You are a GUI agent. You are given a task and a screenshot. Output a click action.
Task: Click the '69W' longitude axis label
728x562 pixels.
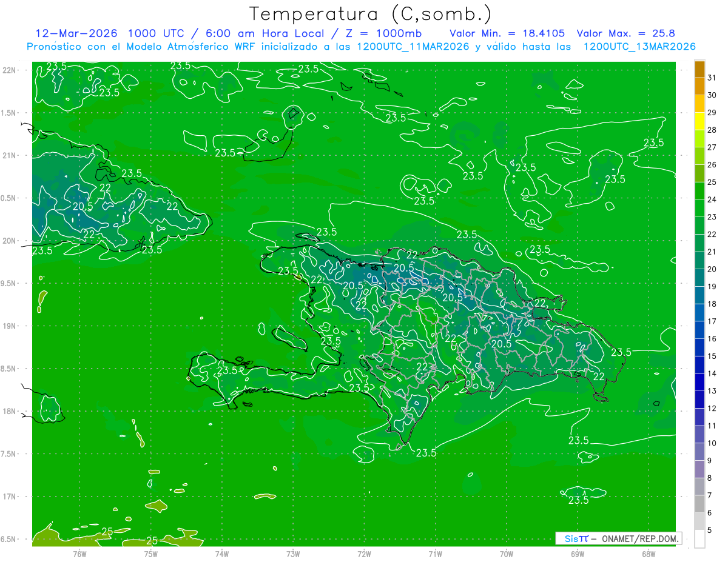(x=578, y=554)
